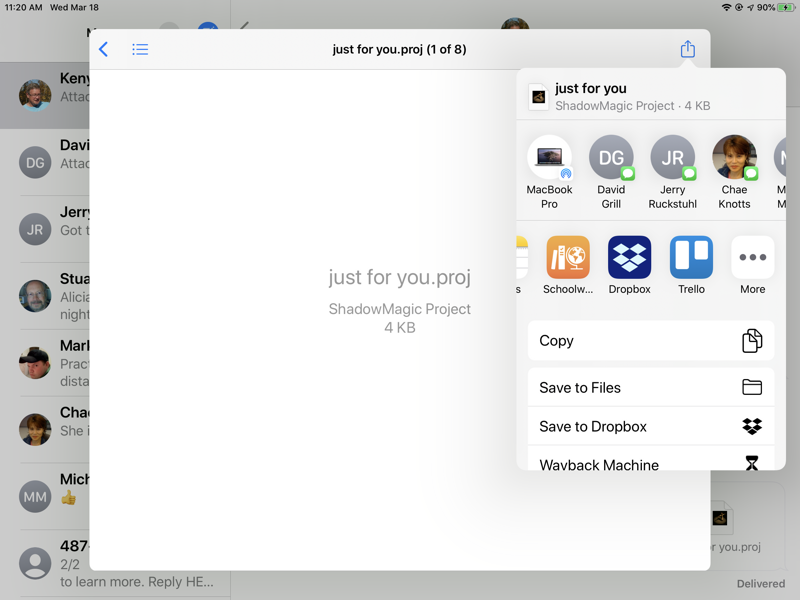The image size is (800, 600).
Task: Go back using the blue chevron
Action: coord(104,49)
